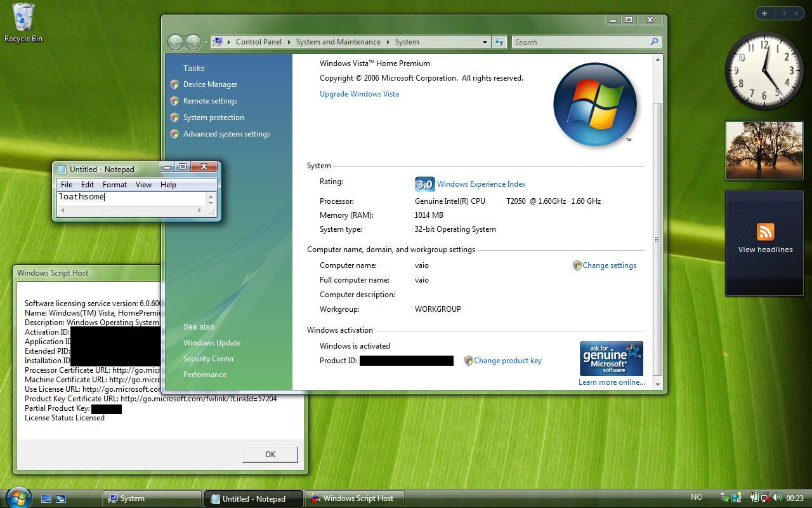Click the Control Panel breadcrumb
Viewport: 812px width, 508px height.
click(x=259, y=42)
